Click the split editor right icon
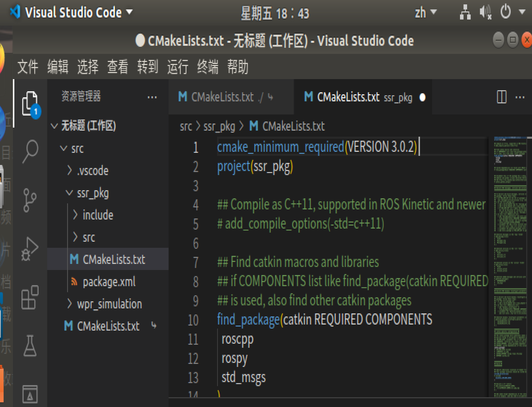The image size is (532, 407). (501, 97)
